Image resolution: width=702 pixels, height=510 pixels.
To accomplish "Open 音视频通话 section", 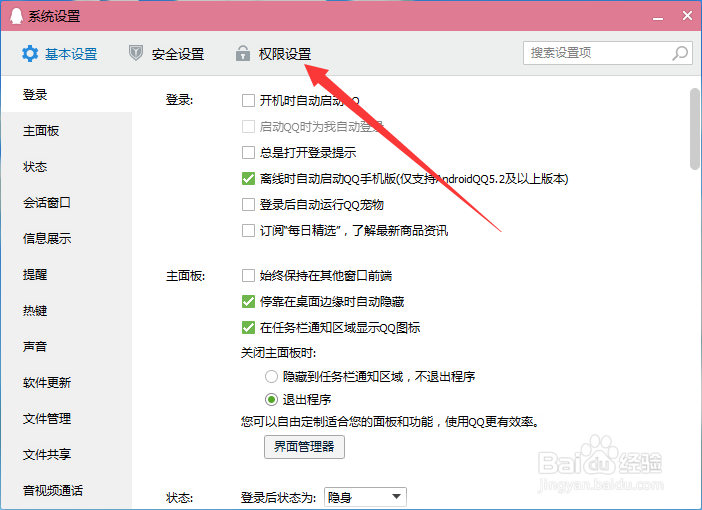I will click(x=66, y=490).
